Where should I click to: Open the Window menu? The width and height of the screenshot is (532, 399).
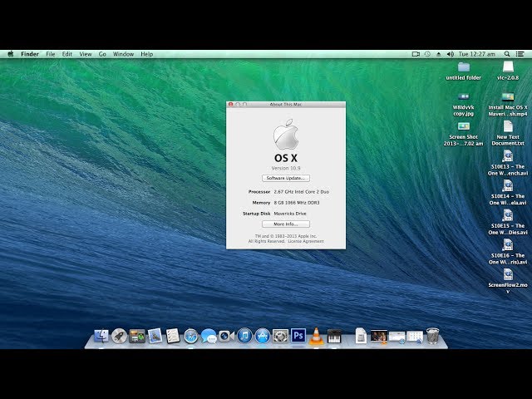(123, 54)
